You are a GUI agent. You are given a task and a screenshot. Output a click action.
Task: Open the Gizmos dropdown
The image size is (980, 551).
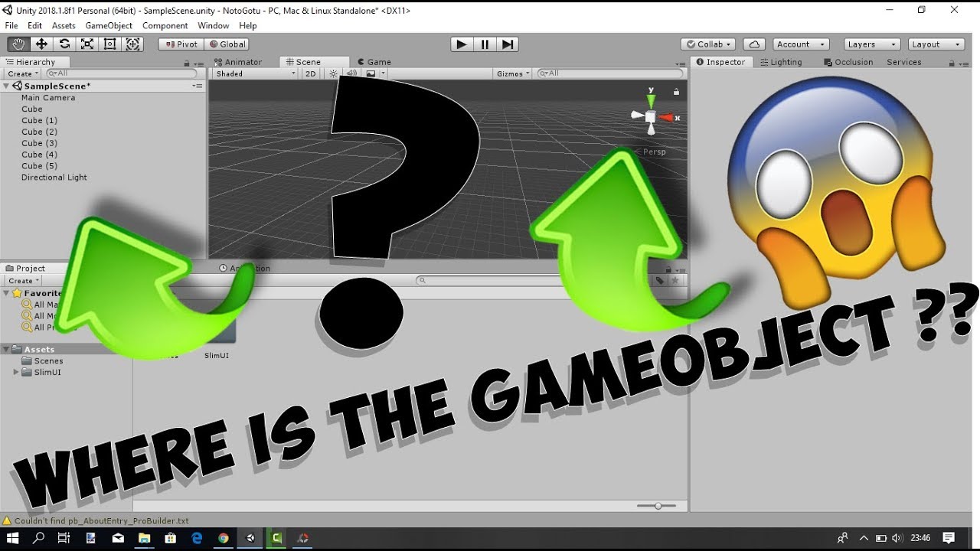click(x=513, y=73)
